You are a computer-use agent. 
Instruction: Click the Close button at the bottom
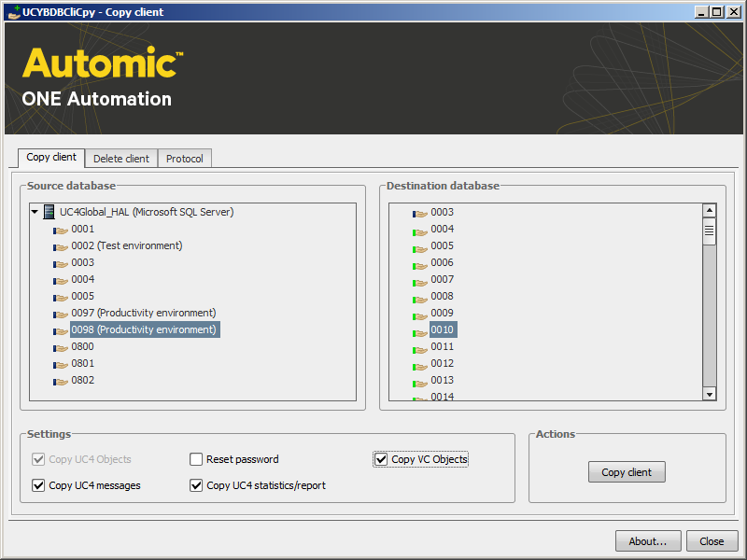(712, 541)
